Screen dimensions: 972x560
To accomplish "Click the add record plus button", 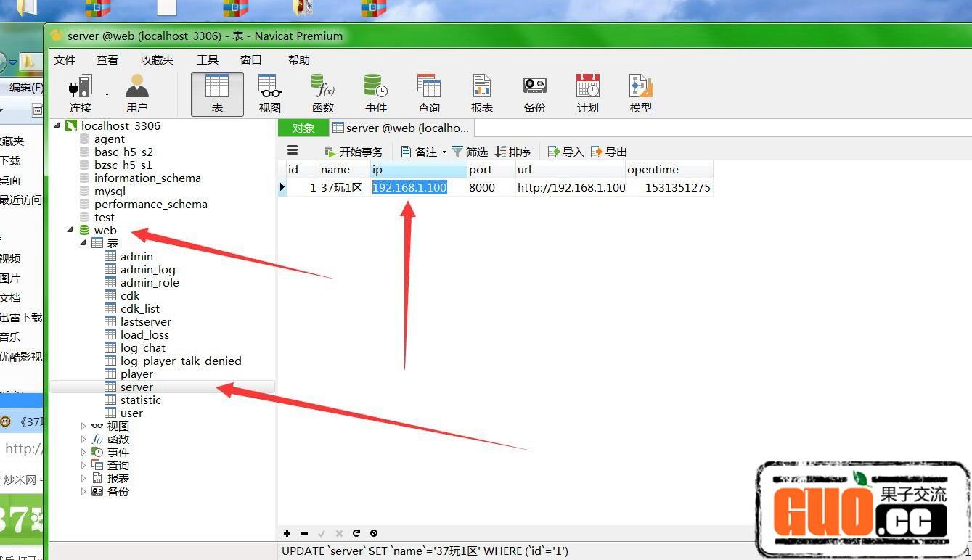I will pos(287,533).
